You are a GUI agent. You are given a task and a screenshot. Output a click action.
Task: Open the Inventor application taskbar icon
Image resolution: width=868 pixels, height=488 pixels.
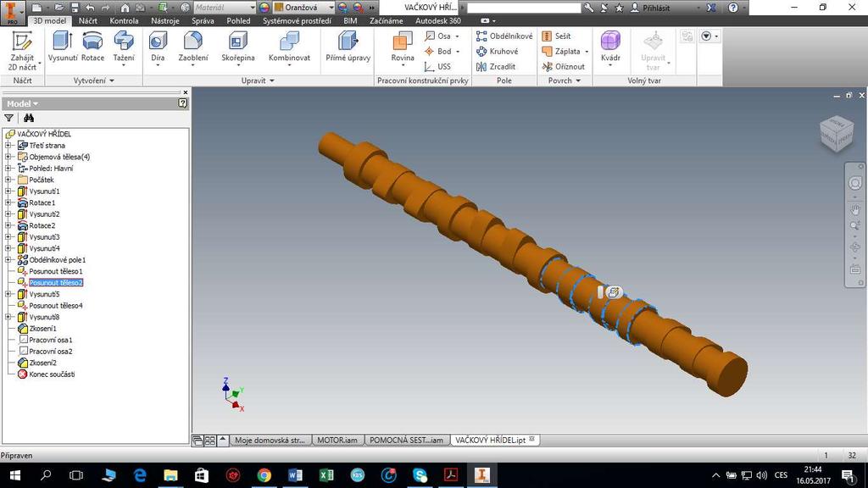click(x=481, y=474)
